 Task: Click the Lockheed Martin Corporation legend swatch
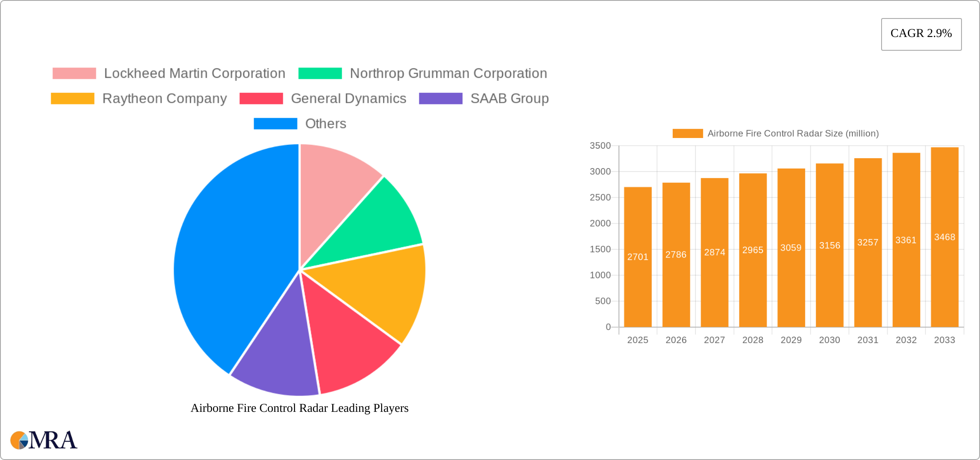coord(74,73)
